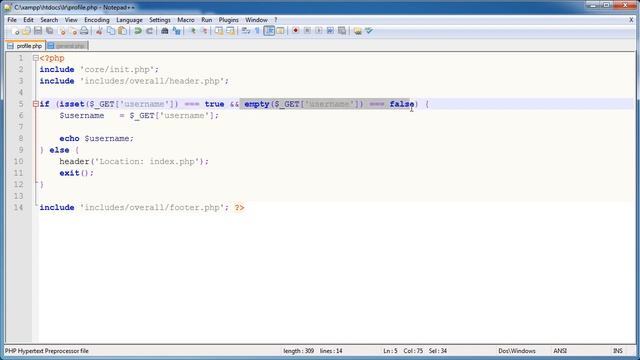Click the else keyword on line 9
This screenshot has height=360, width=640.
click(59, 150)
